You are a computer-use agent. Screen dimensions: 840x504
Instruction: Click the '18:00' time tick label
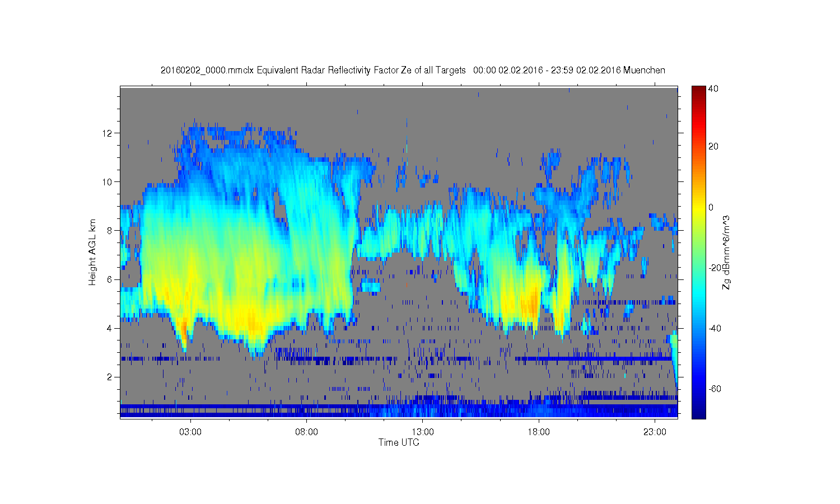[x=539, y=432]
